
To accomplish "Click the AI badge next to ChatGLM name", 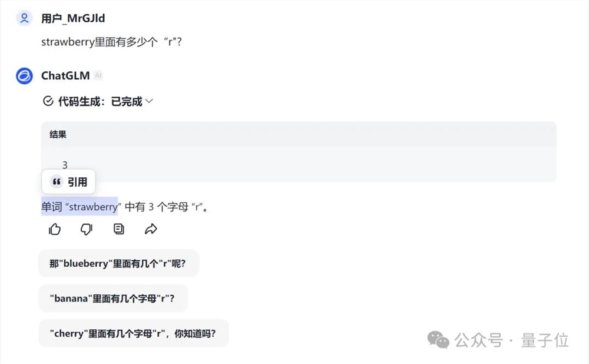I will [98, 75].
